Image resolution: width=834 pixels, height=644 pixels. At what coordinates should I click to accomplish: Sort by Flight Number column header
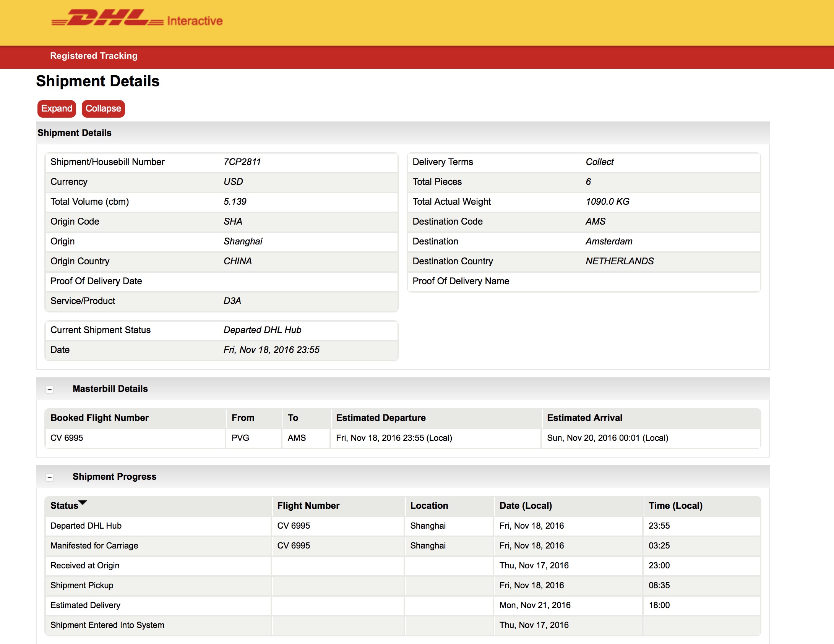point(308,506)
